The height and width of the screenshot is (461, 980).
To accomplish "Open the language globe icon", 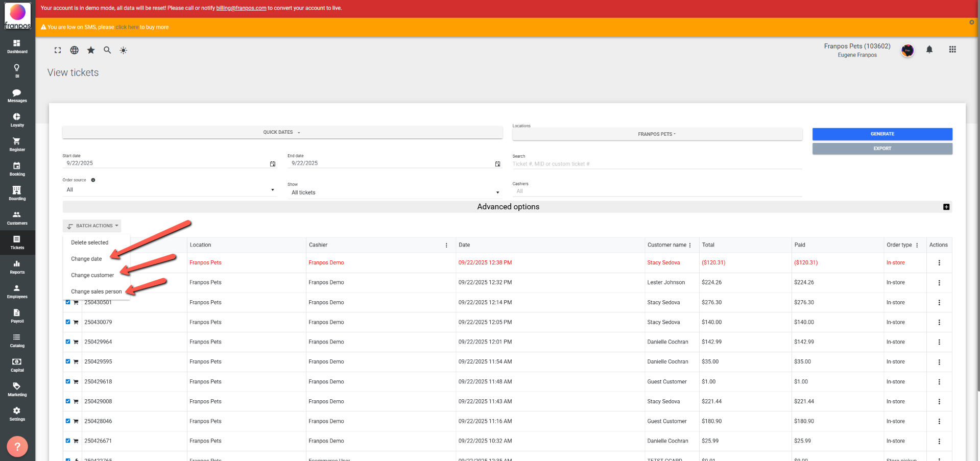I will [75, 50].
